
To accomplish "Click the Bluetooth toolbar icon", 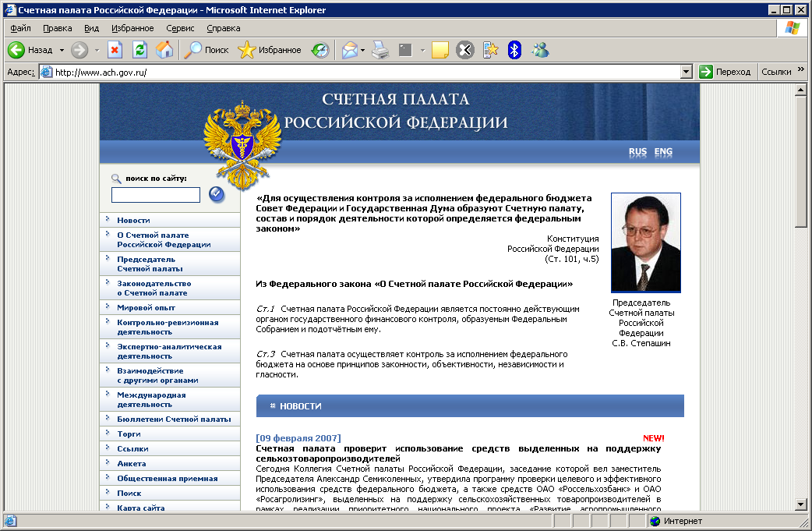I will coord(514,50).
